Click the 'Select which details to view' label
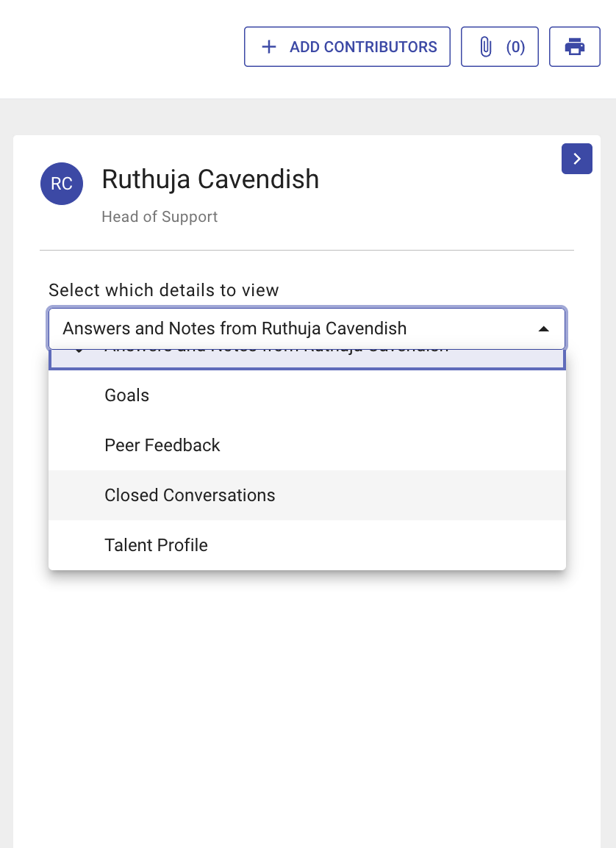Image resolution: width=616 pixels, height=848 pixels. tap(164, 290)
